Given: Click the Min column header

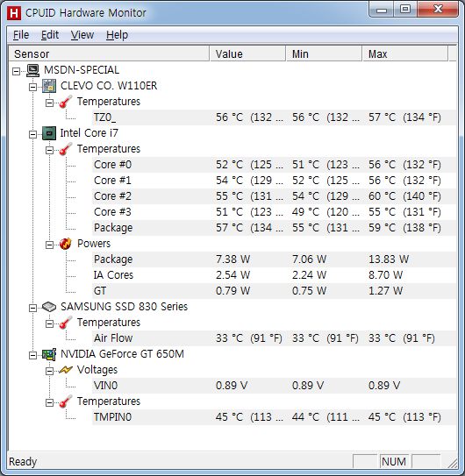Looking at the screenshot, I should (x=325, y=54).
